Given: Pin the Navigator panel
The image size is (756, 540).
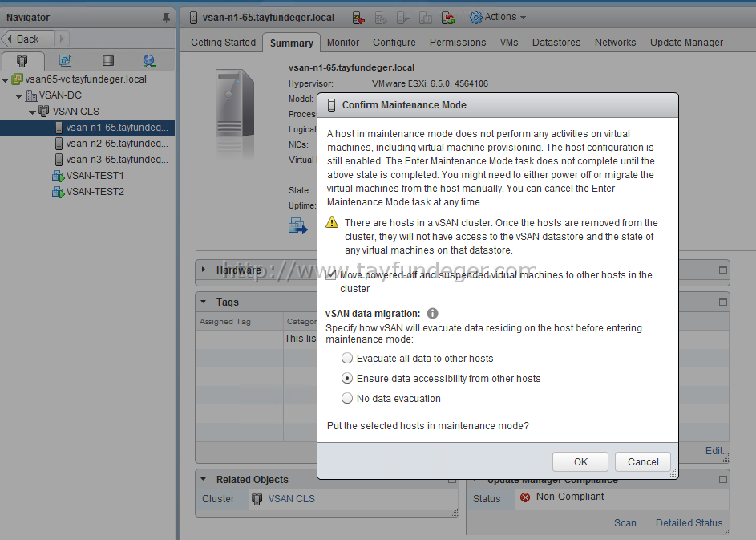Looking at the screenshot, I should [x=166, y=18].
